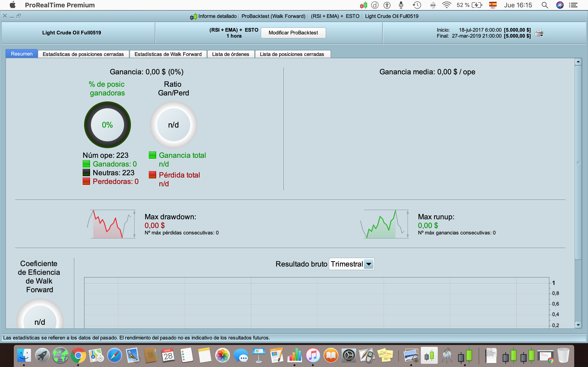Open System Preferences gear in dock
This screenshot has width=588, height=367.
tap(349, 356)
